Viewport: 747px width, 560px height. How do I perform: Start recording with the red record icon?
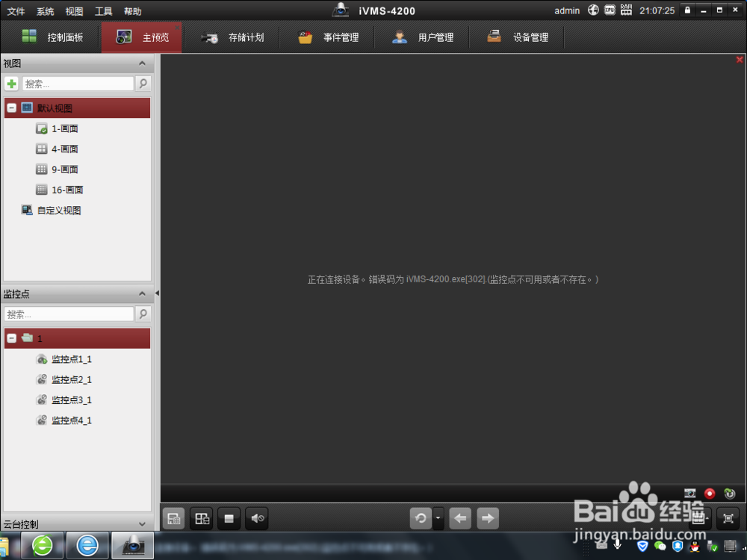710,494
